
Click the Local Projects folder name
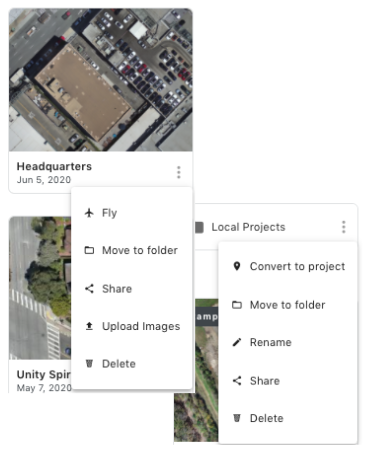248,227
